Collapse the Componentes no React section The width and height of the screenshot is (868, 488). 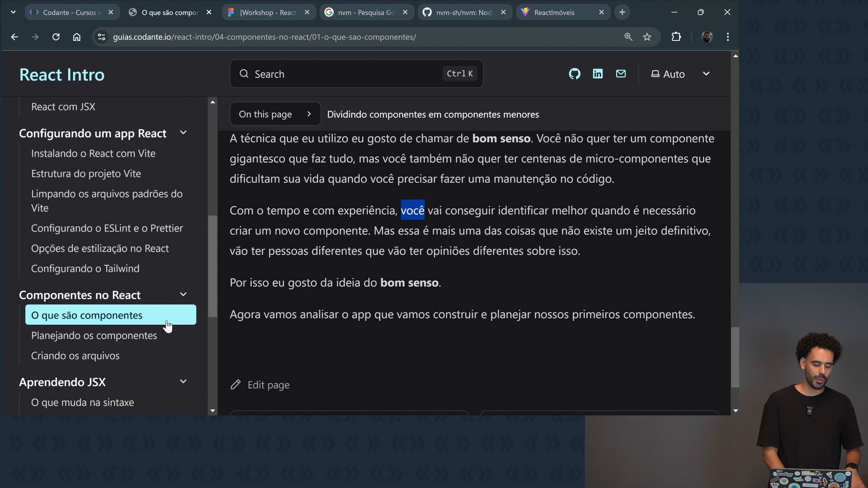tap(183, 295)
